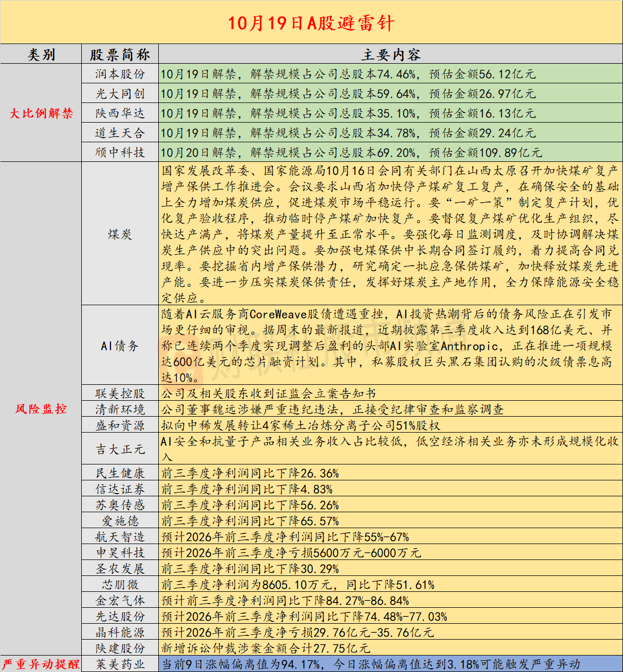This screenshot has width=623, height=672.
Task: Select stock name '先达股份'
Action: point(120,616)
